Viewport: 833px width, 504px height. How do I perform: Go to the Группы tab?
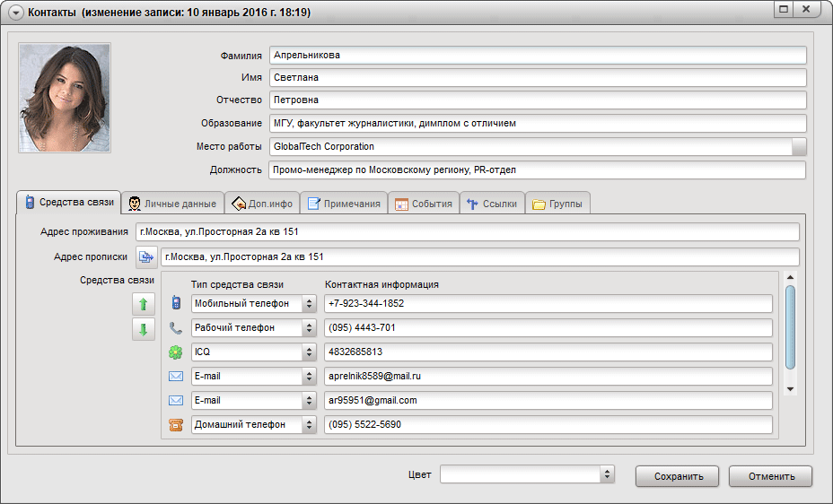pyautogui.click(x=557, y=204)
